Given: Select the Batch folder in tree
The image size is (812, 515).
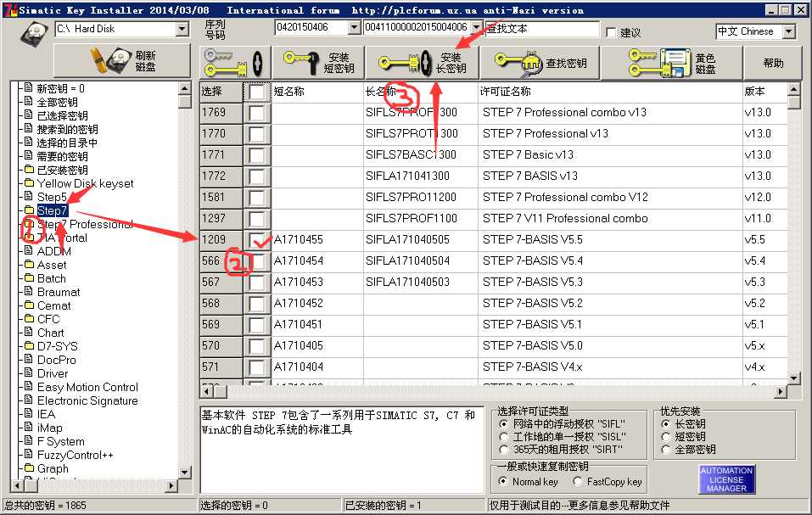Looking at the screenshot, I should click(x=51, y=278).
